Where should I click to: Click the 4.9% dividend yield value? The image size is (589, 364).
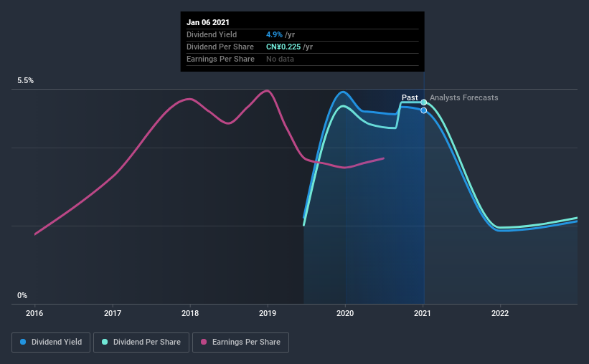click(274, 34)
